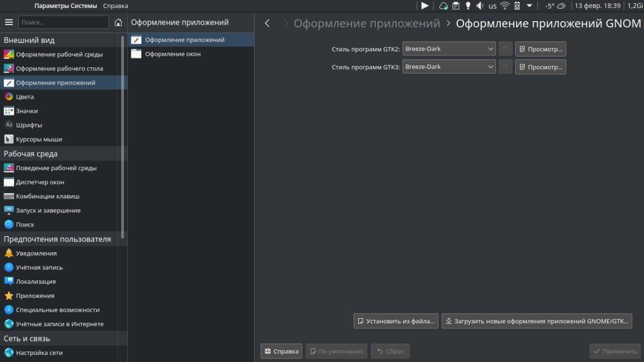
Task: Open Оформление приложений in the left sidebar
Action: point(63,83)
